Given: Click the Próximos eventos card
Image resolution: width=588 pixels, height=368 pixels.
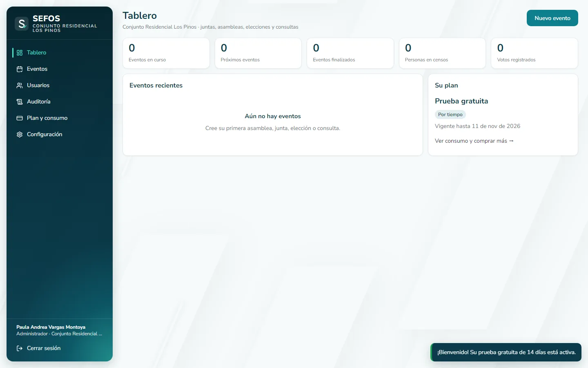Looking at the screenshot, I should tap(258, 53).
